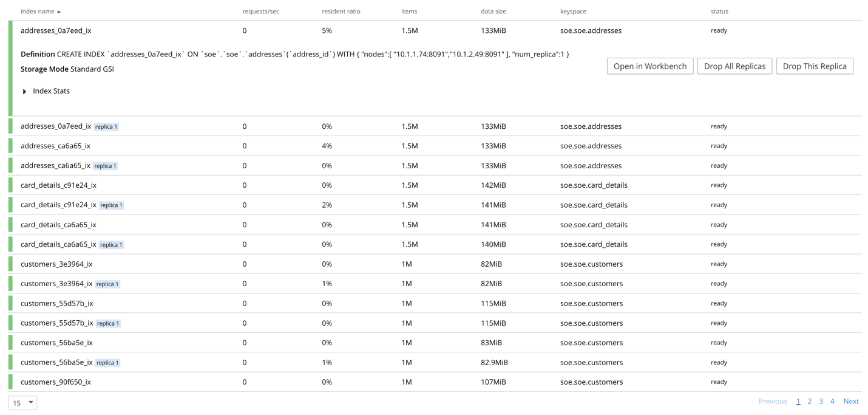Select the customers_3e3964_ix index row
Screen dimensions: 868x415
55,264
